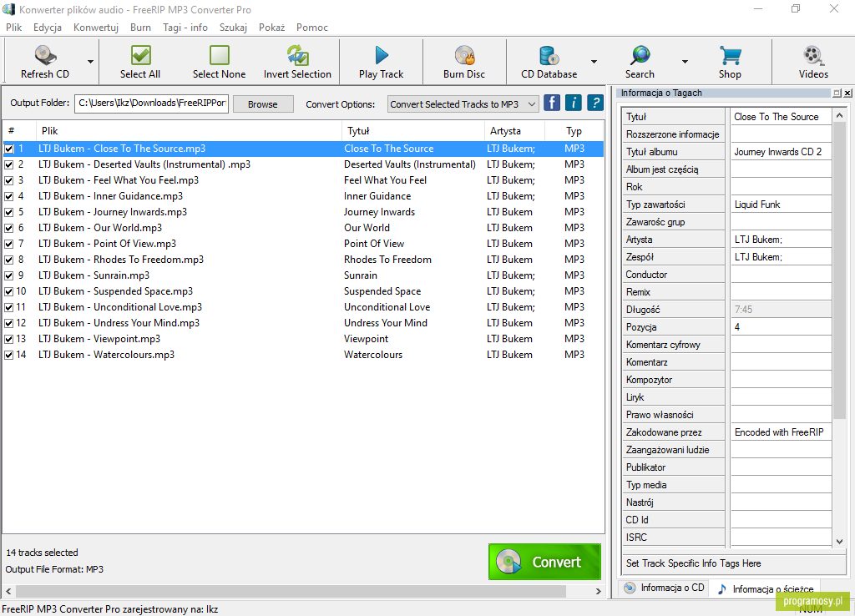Uncheck track 1 Close To The Source
This screenshot has width=855, height=616.
click(9, 149)
